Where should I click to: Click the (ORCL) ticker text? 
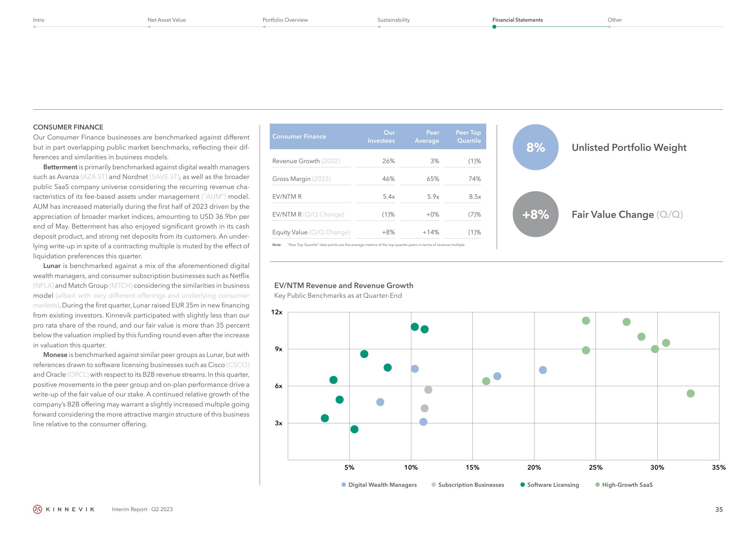tap(78, 374)
